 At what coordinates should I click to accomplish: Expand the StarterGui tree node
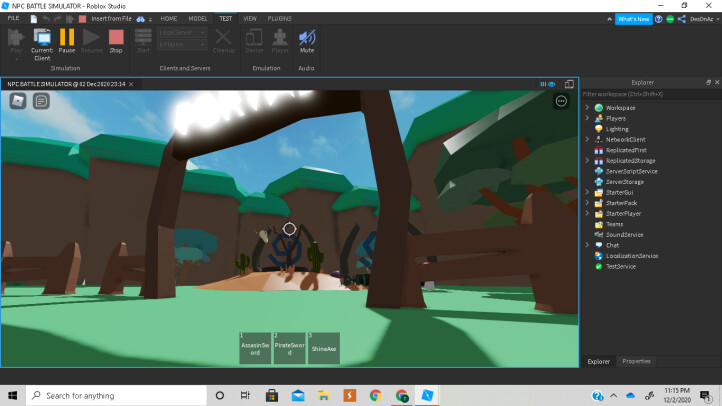[x=587, y=192]
